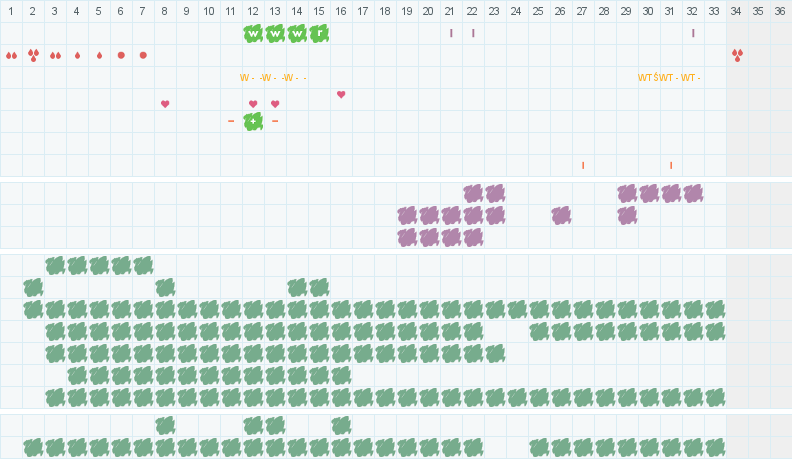Click the single red drop on day 4
The image size is (792, 459).
click(x=77, y=55)
